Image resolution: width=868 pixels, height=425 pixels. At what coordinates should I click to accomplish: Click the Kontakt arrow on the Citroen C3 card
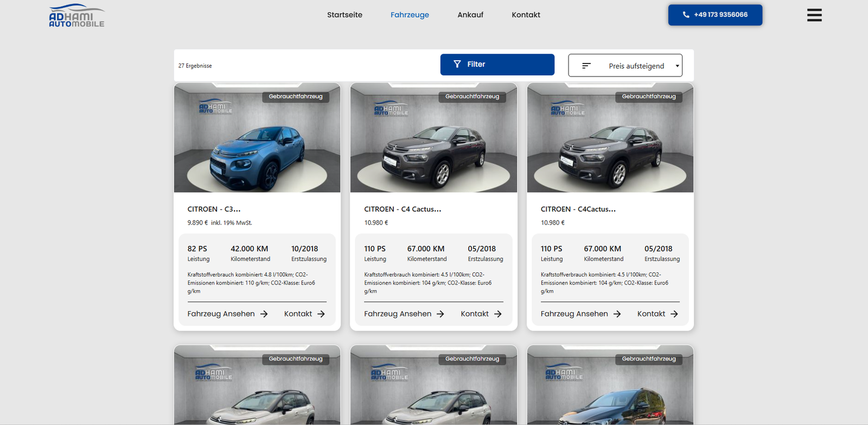[321, 314]
